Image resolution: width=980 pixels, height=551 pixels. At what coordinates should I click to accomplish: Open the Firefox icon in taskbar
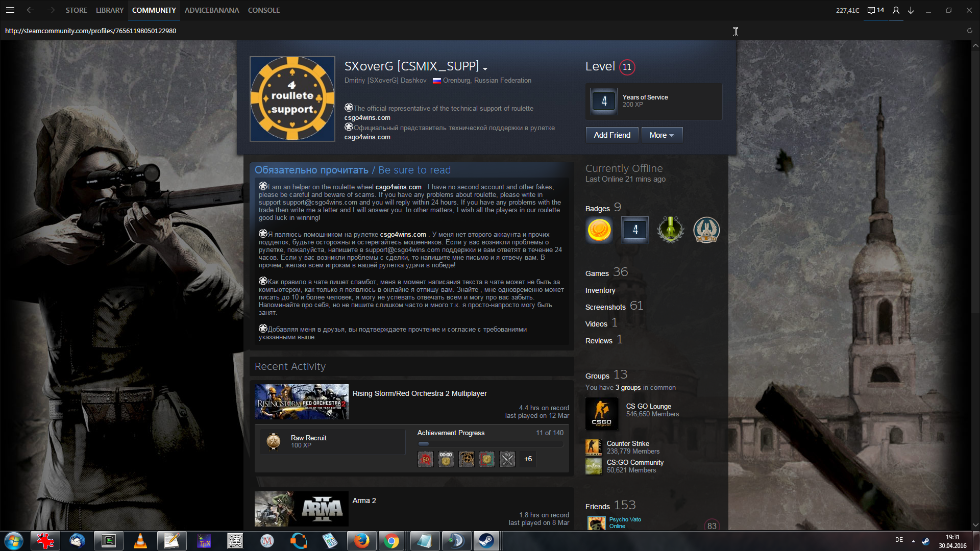(361, 541)
